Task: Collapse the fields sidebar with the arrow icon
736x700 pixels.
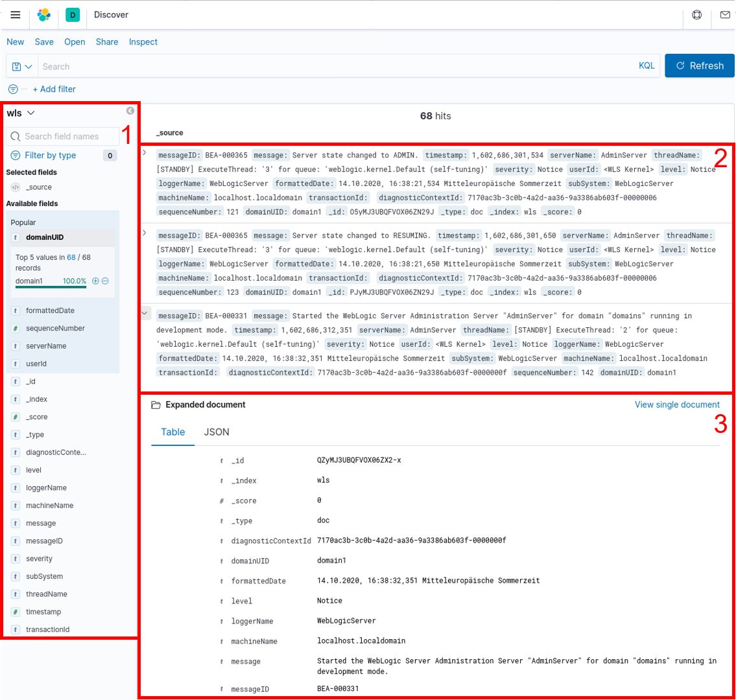Action: (x=130, y=111)
